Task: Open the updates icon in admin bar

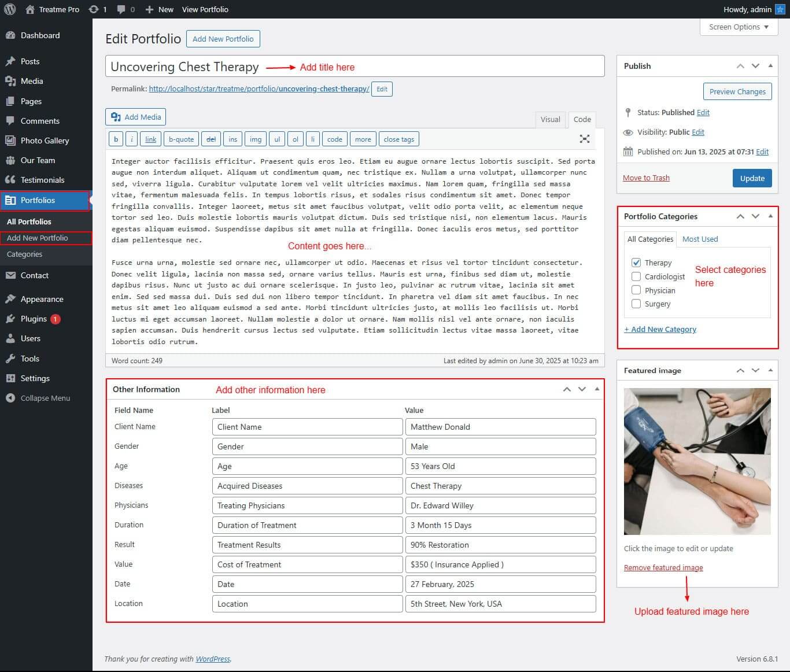Action: [x=94, y=9]
